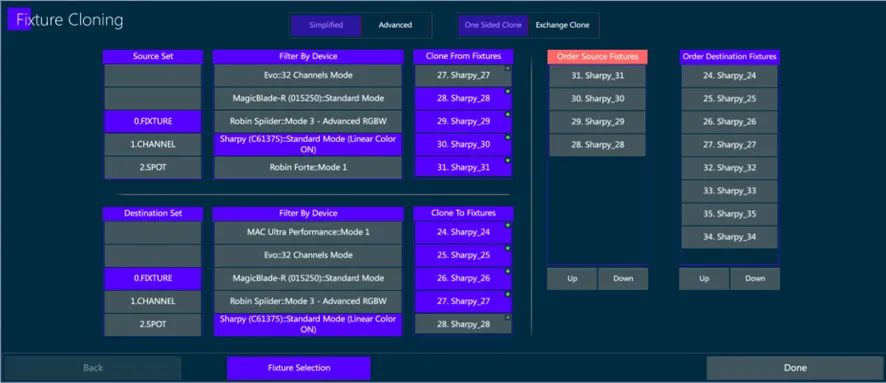This screenshot has height=383, width=886.
Task: Deselect 30. Sharpy_30 in Clone From Fixtures
Action: click(463, 144)
